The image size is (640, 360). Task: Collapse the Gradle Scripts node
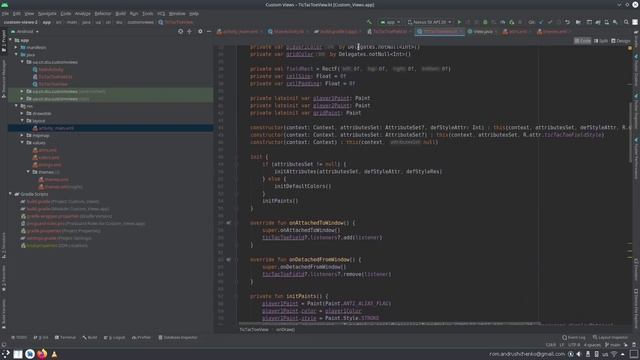click(x=11, y=194)
